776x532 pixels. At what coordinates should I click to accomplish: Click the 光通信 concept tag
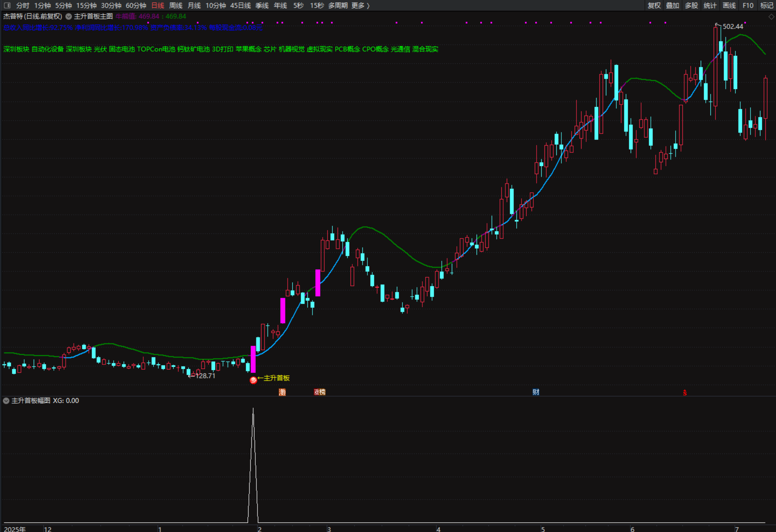(x=400, y=49)
